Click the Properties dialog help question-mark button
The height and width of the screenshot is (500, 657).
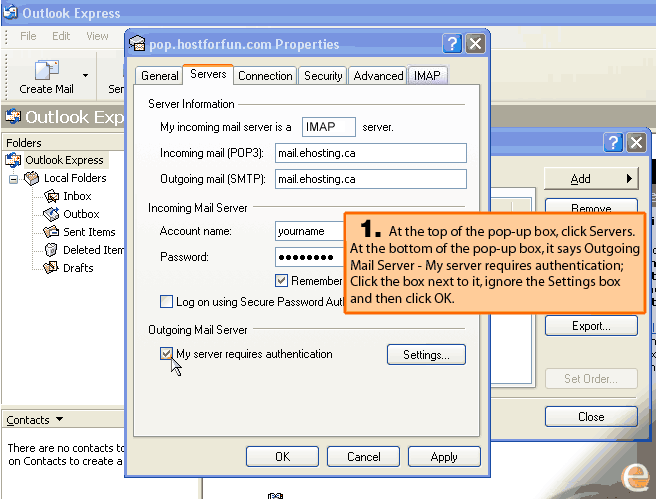click(452, 44)
